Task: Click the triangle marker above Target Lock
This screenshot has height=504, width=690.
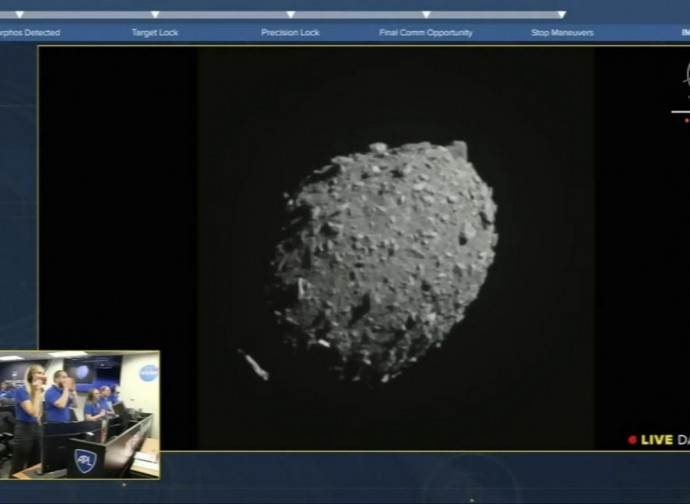Action: coord(155,15)
